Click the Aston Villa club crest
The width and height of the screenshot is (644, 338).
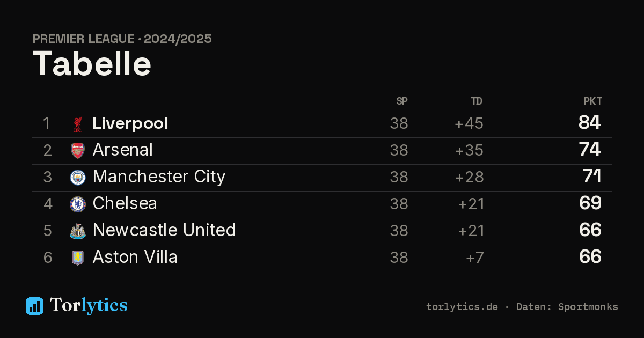click(78, 258)
